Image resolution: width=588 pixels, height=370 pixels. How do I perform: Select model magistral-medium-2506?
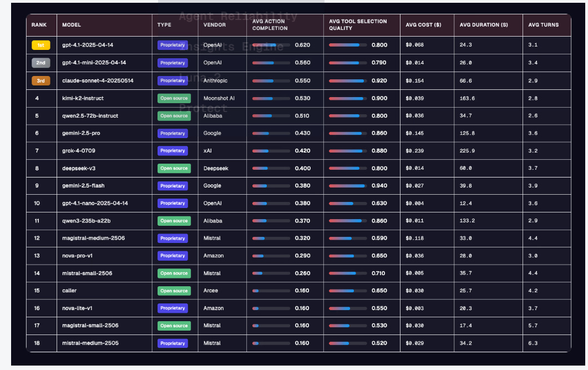(x=93, y=238)
